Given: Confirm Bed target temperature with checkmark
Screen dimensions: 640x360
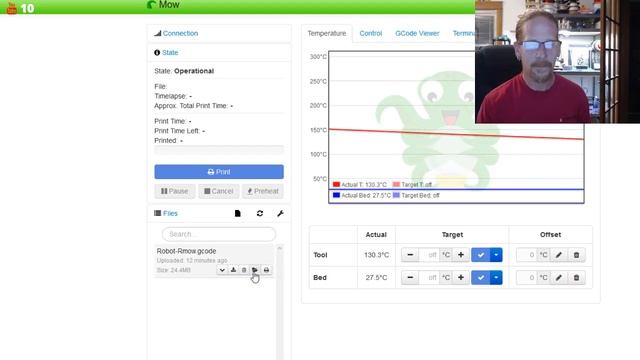Looking at the screenshot, I should tap(481, 278).
